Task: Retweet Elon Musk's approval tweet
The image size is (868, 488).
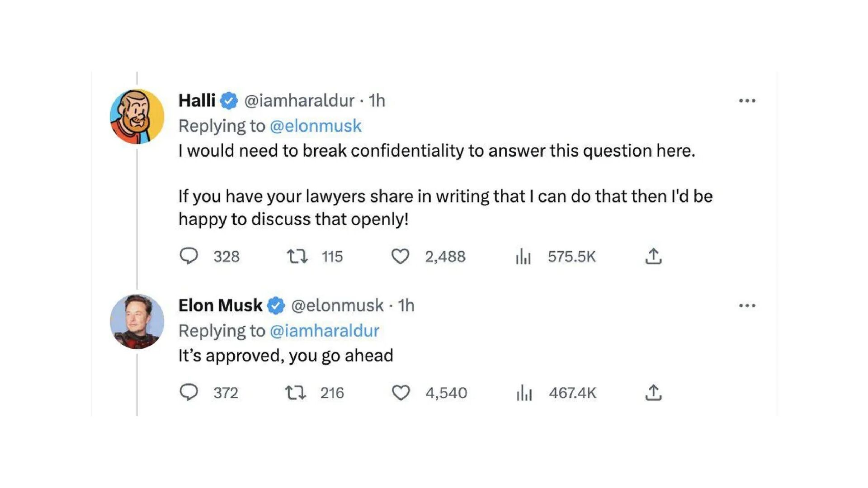Action: 296,393
